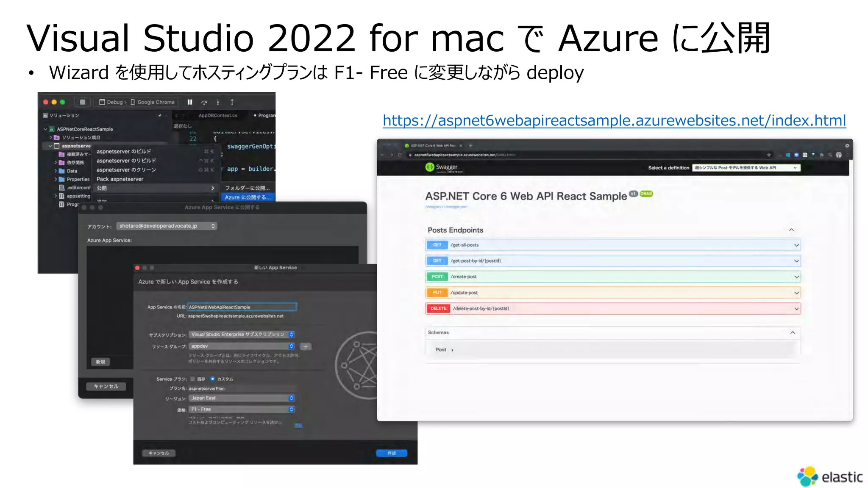Click the extensions puzzle icon in browser toolbar

tap(821, 155)
